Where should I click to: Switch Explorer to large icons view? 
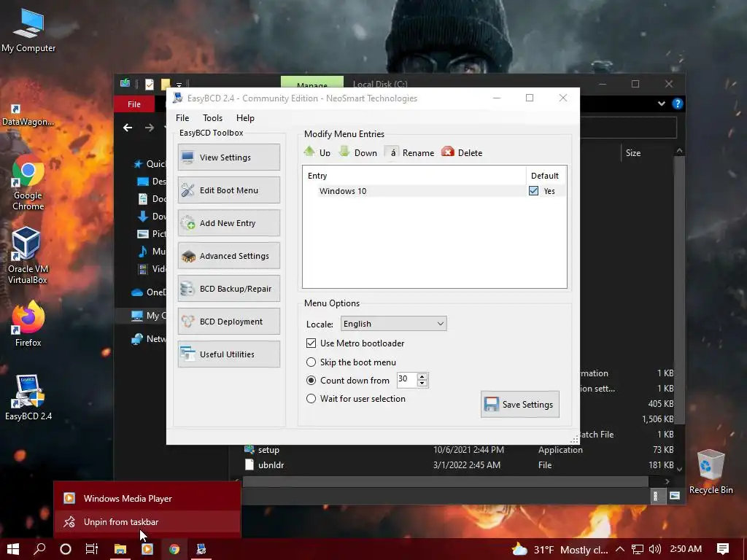674,496
